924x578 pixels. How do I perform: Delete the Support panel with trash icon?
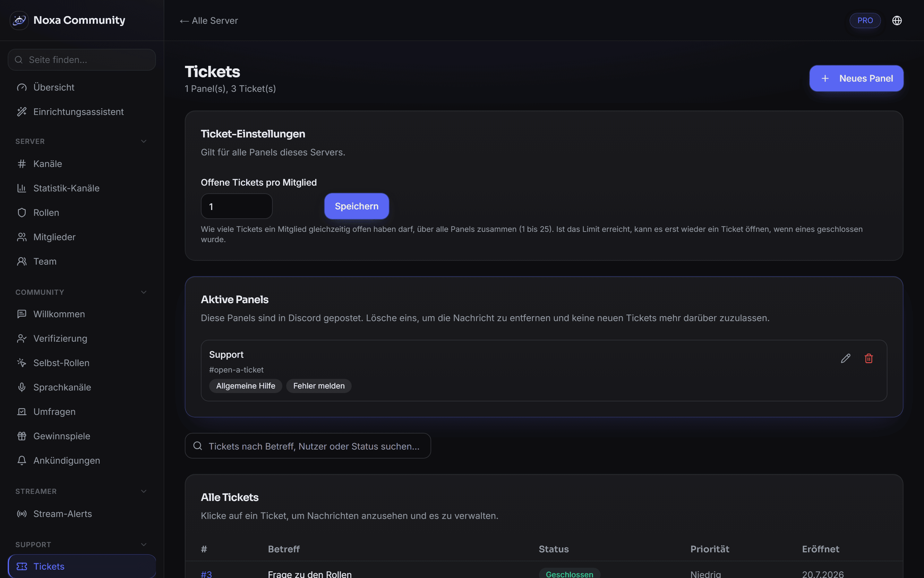tap(868, 358)
